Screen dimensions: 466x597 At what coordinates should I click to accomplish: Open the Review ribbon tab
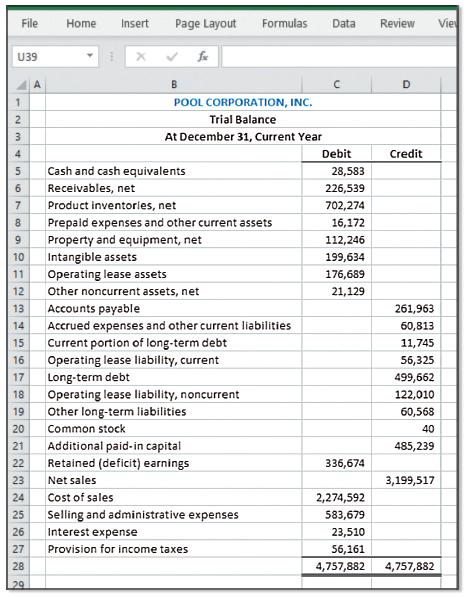click(397, 24)
